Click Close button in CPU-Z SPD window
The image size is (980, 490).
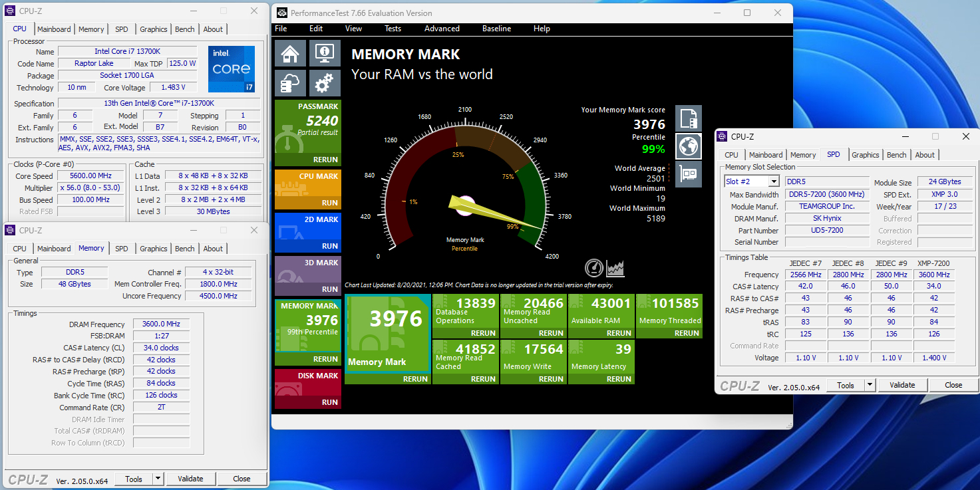(x=953, y=385)
